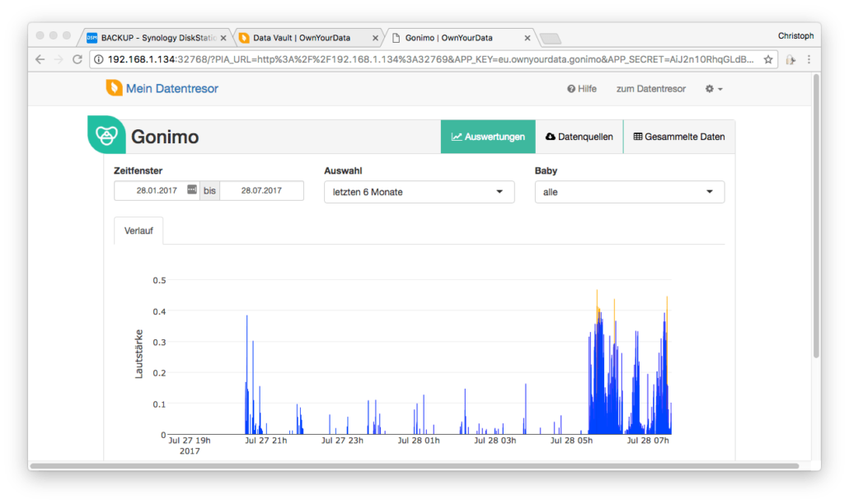The width and height of the screenshot is (849, 504).
Task: Click the Mein Datentresor logo icon
Action: [114, 88]
